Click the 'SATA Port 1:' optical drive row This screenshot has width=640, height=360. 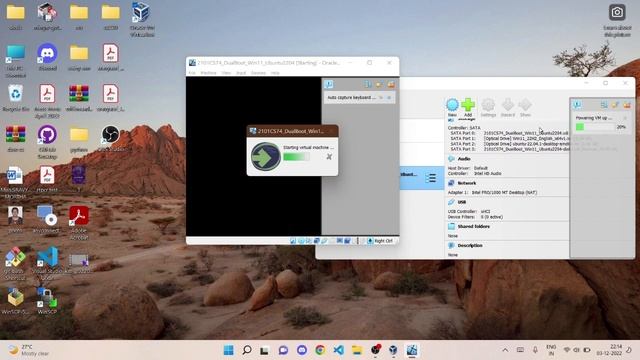[x=509, y=138]
